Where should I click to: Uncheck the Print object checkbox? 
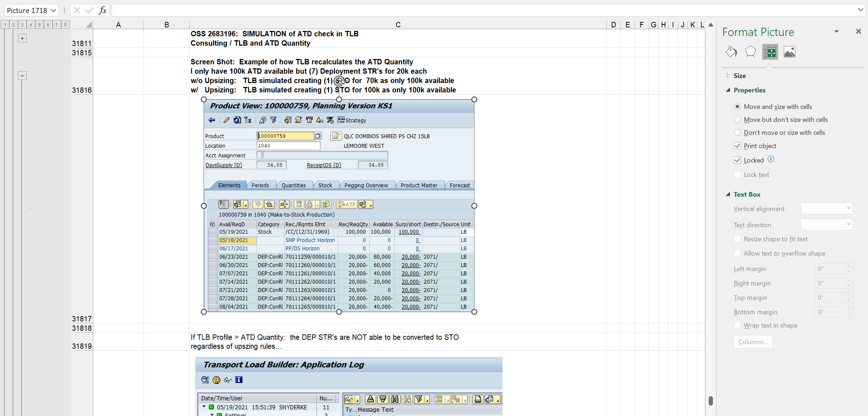coord(737,146)
